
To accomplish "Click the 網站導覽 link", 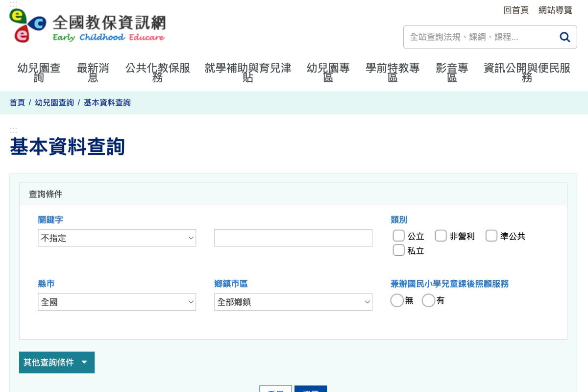I will tap(555, 10).
